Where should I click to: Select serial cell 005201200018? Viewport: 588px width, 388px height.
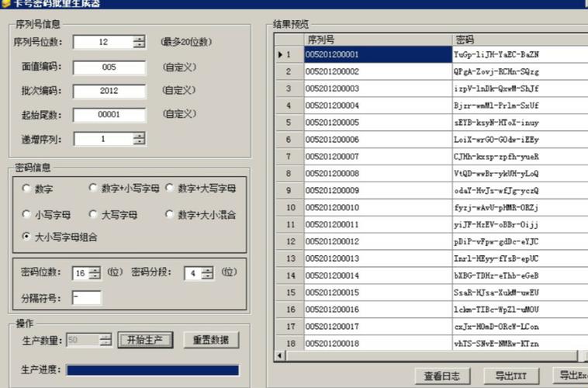pos(378,343)
